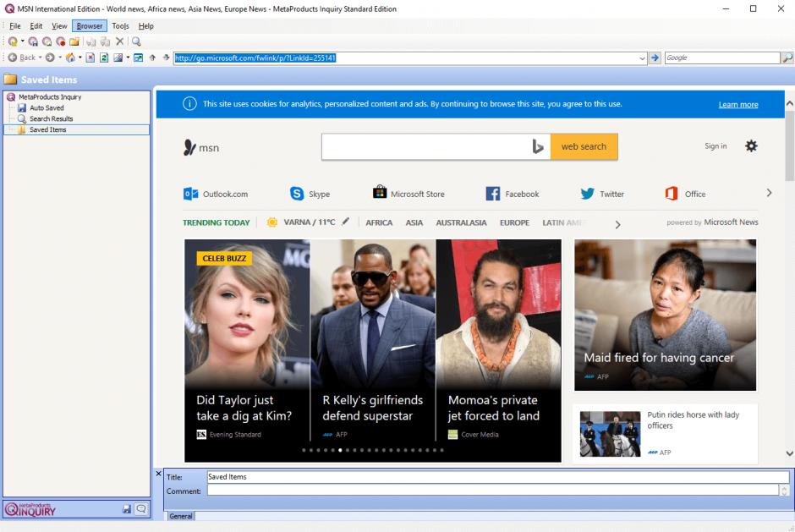Image resolution: width=795 pixels, height=532 pixels.
Task: Click the magnifying glass Search toolbar icon
Action: click(x=136, y=41)
